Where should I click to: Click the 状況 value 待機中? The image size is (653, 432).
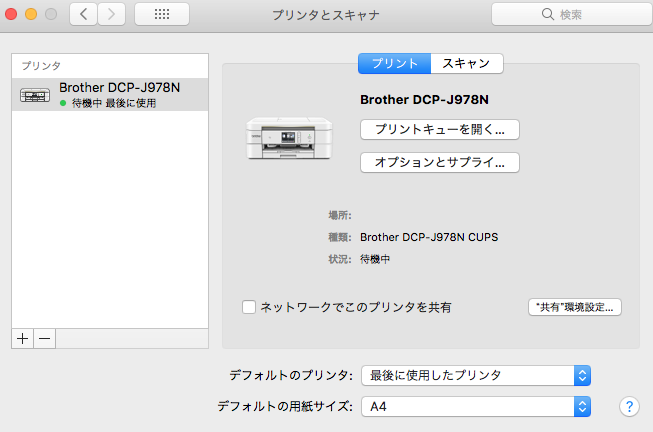pos(375,259)
